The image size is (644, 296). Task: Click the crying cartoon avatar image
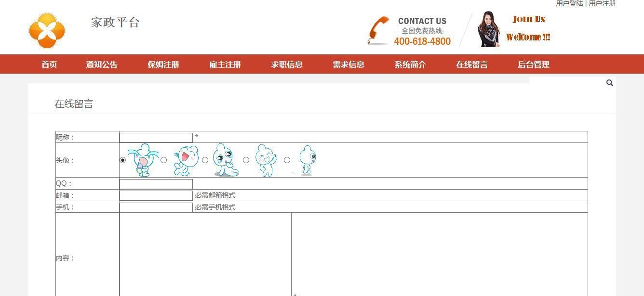tap(143, 160)
